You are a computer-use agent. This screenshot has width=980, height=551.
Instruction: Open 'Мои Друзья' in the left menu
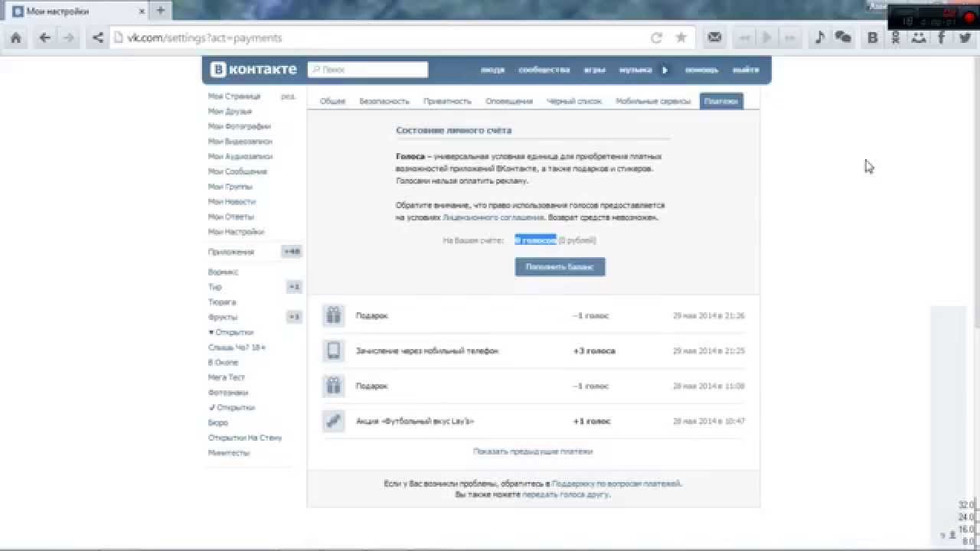pyautogui.click(x=230, y=112)
